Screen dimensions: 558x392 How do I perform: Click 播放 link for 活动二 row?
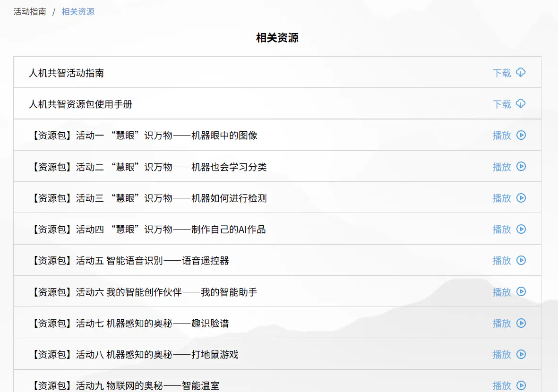point(502,167)
